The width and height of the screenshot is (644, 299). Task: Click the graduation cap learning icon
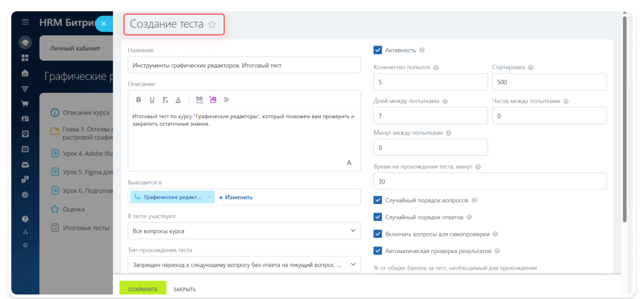[25, 43]
